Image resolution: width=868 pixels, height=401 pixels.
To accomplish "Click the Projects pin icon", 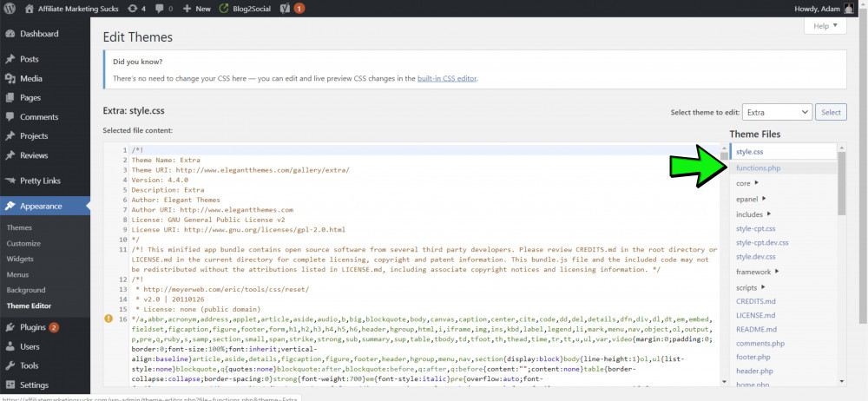I will click(10, 136).
